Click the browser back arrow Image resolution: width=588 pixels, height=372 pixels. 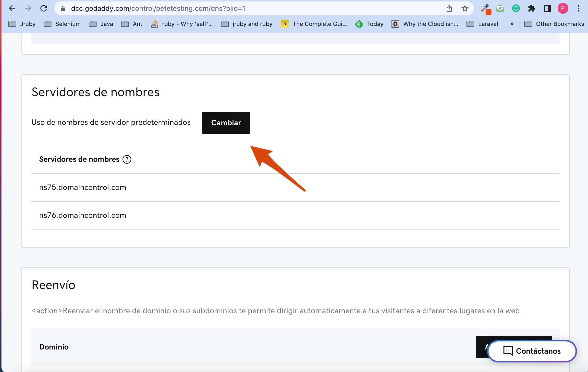12,9
